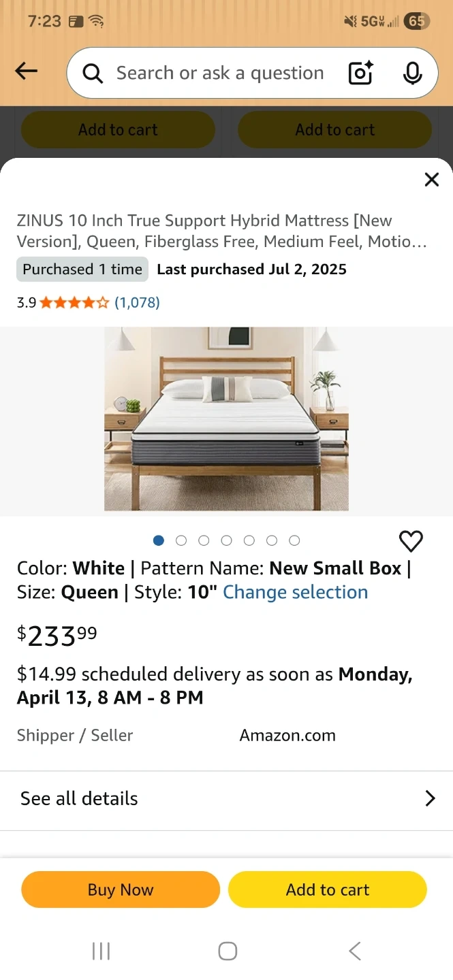Image resolution: width=453 pixels, height=980 pixels.
Task: Open camera lens visual search
Action: coord(360,73)
